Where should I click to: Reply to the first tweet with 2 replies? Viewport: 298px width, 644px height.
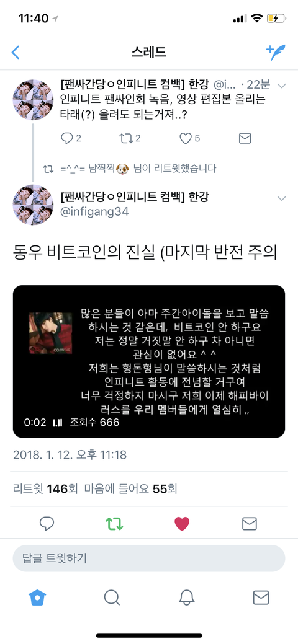pos(71,138)
